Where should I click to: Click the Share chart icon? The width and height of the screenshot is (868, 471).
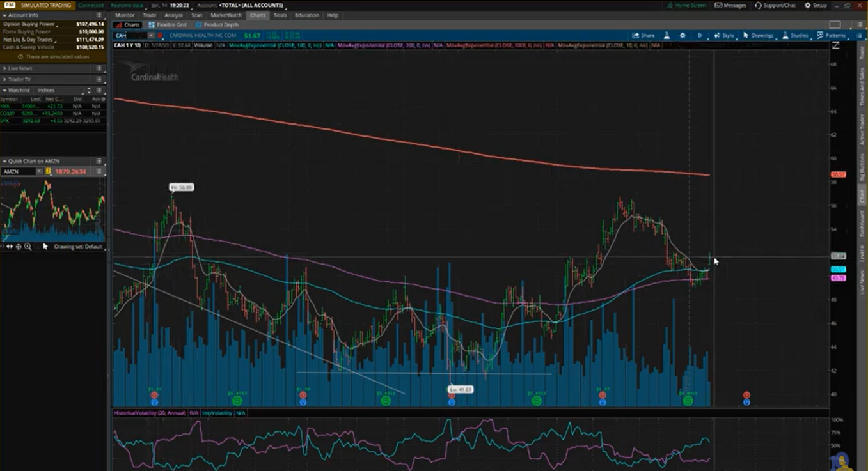[x=643, y=36]
